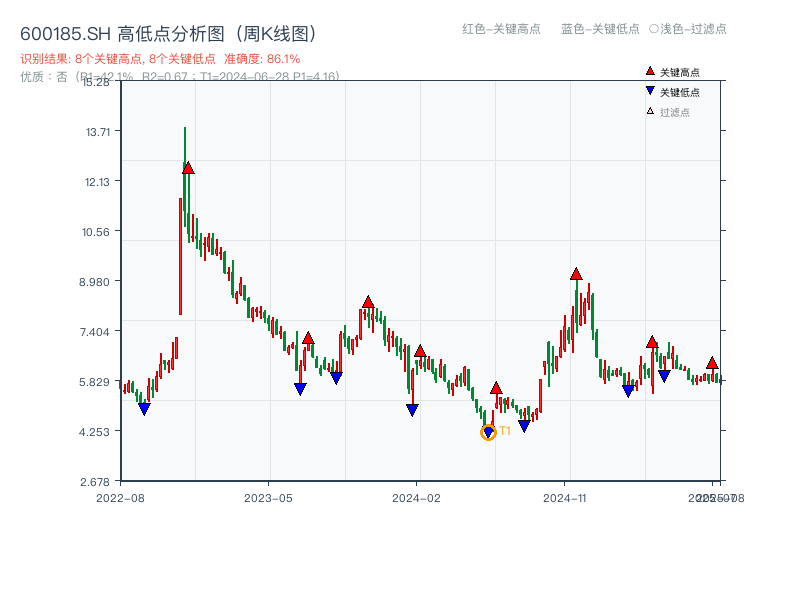800x600 pixels.
Task: Click the 10.56 y-axis label
Action: [x=96, y=232]
